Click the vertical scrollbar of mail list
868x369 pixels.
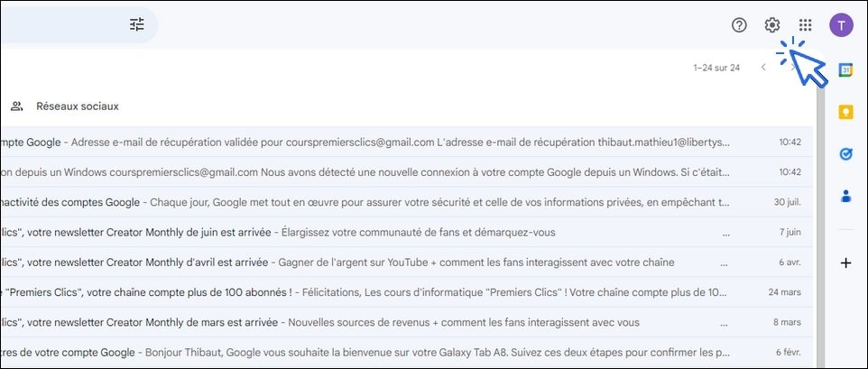point(820,221)
